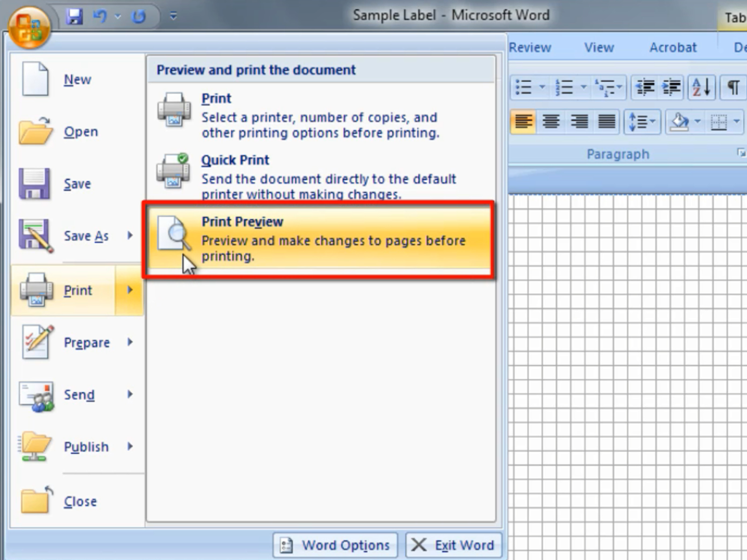The width and height of the screenshot is (747, 560).
Task: Select Quick Print in the submenu
Action: click(321, 177)
